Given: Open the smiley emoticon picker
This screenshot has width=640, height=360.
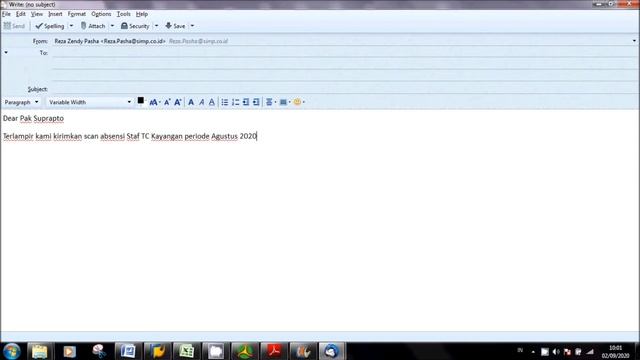Looking at the screenshot, I should 299,102.
